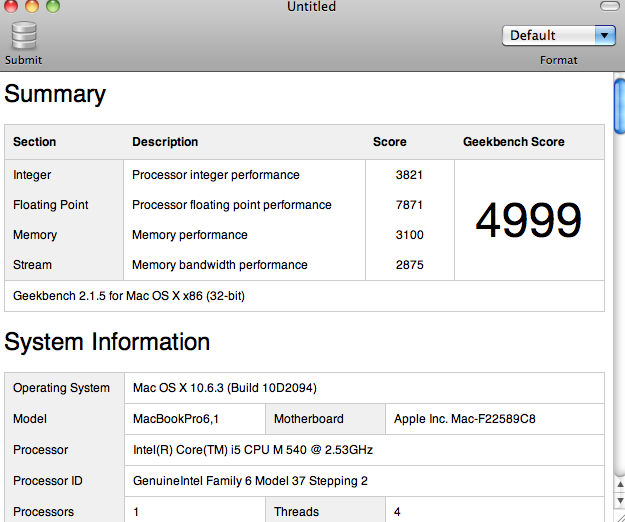Image resolution: width=625 pixels, height=522 pixels.
Task: Click the Floating Point section label
Action: pos(51,205)
